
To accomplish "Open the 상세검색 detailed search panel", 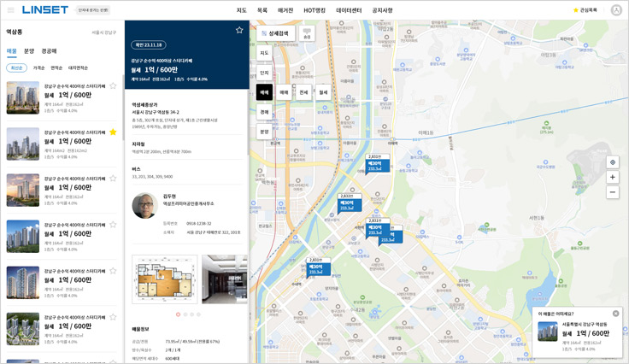I will coord(275,33).
